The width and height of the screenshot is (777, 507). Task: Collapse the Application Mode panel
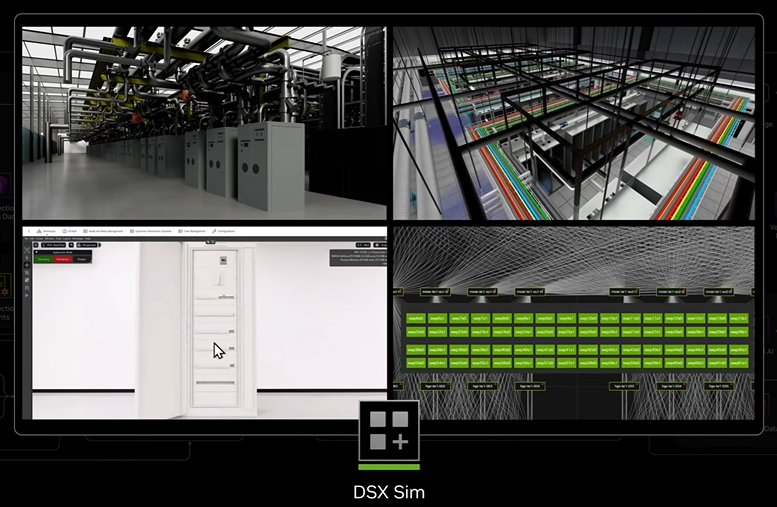[x=38, y=251]
